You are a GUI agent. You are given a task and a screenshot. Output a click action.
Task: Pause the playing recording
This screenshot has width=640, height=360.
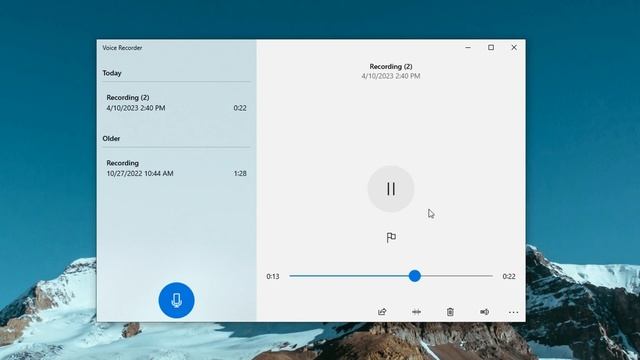coord(391,189)
